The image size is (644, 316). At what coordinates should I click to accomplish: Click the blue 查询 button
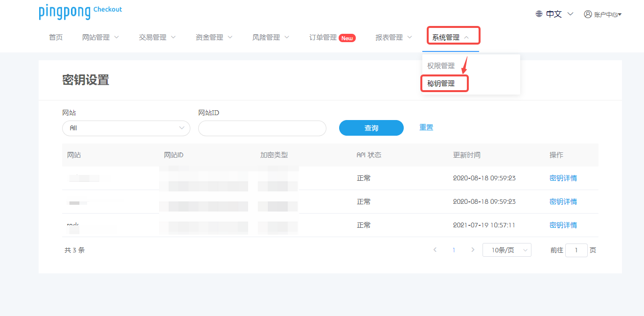pyautogui.click(x=371, y=128)
